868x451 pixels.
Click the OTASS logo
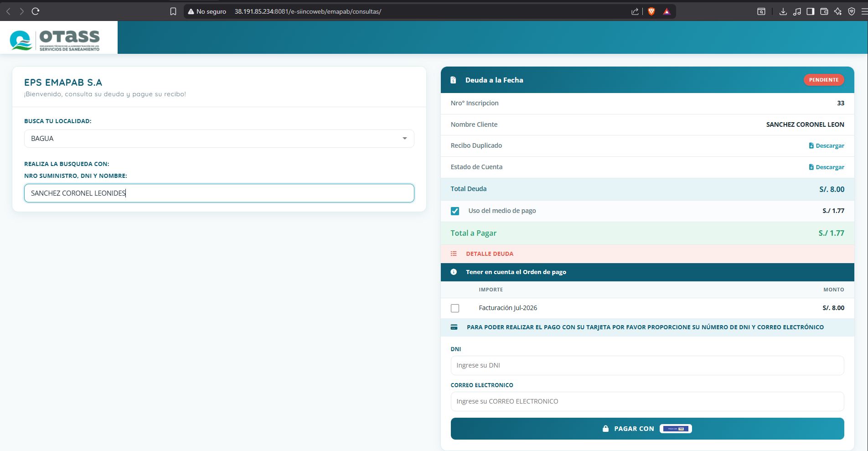(55, 40)
